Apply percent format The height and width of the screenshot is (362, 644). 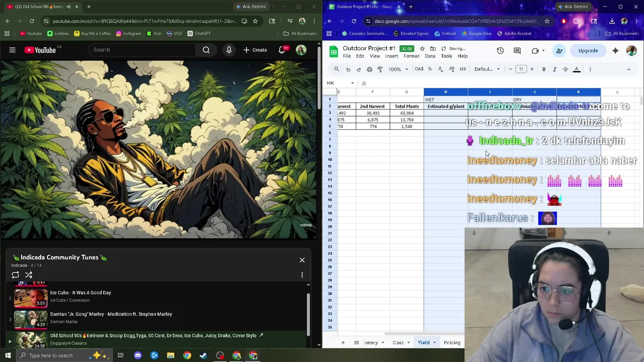pyautogui.click(x=430, y=69)
